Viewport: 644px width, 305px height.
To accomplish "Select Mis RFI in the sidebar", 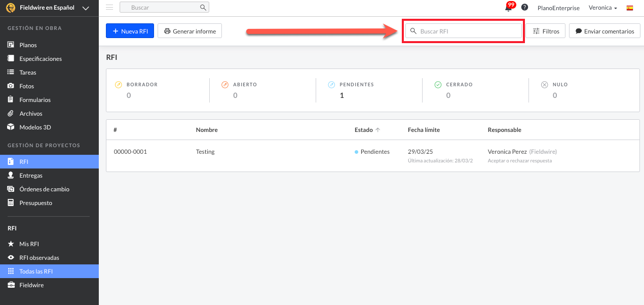I will pos(29,244).
